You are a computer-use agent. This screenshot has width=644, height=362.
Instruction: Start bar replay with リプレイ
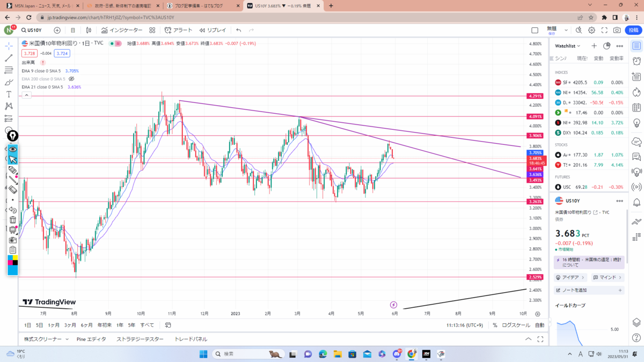(213, 31)
